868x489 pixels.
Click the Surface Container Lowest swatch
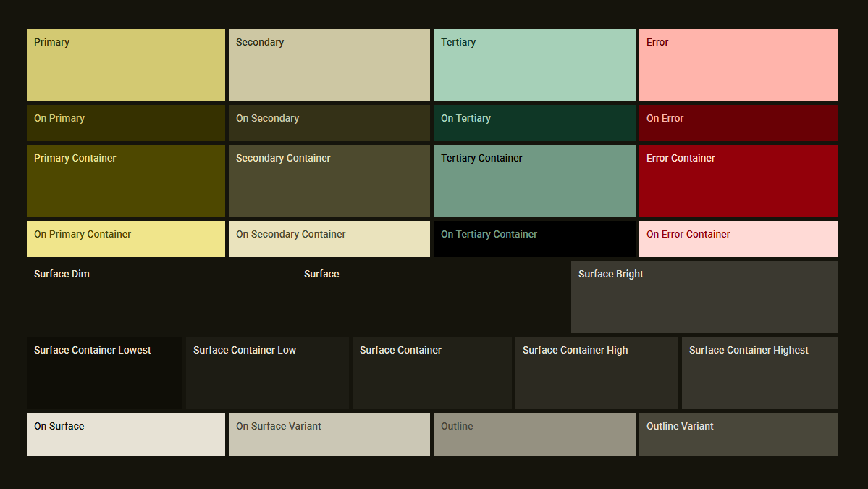click(x=104, y=372)
